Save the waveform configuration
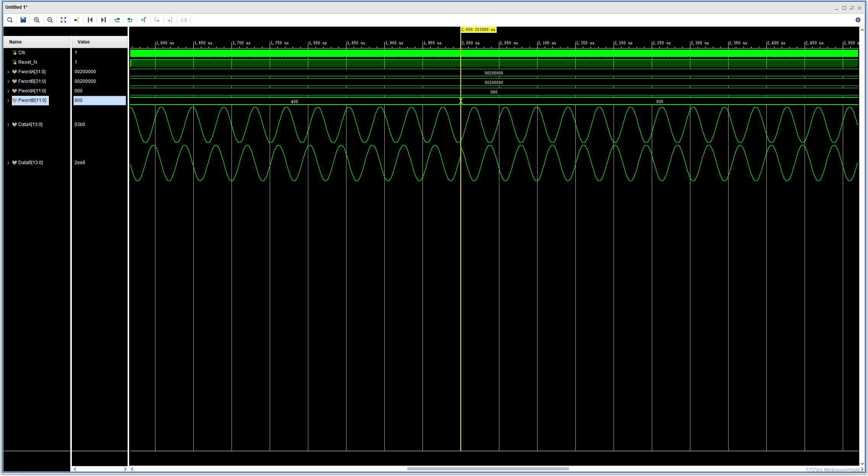 pos(23,20)
